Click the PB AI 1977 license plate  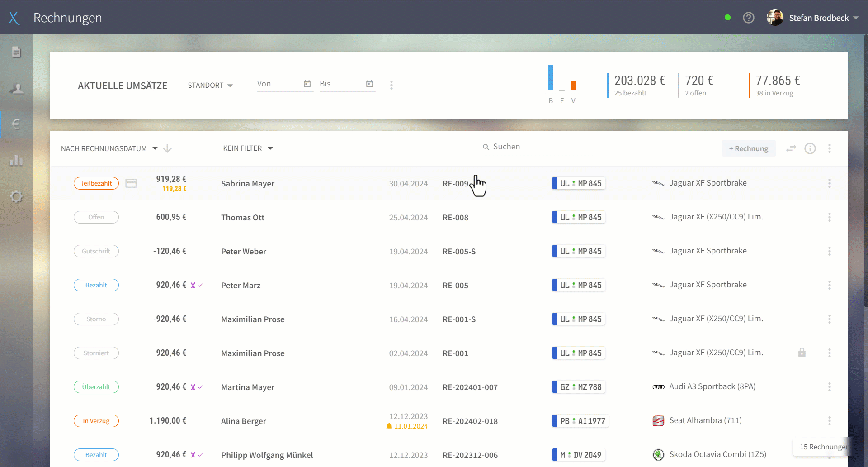pos(580,421)
